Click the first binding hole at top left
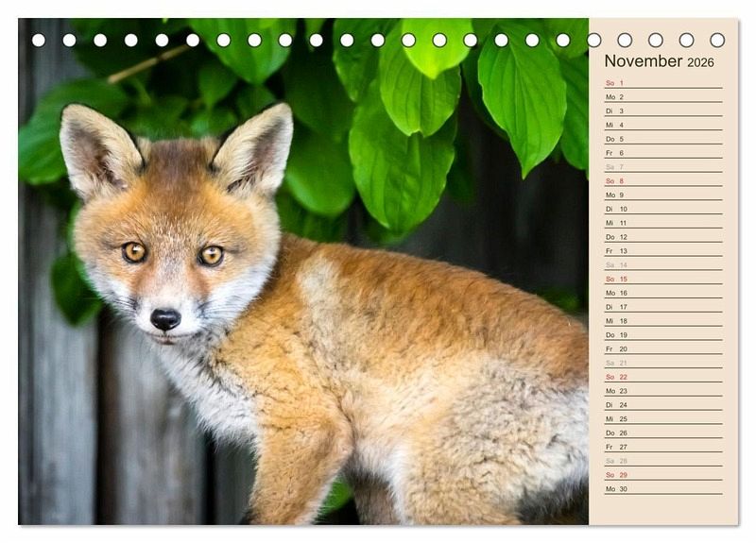The image size is (756, 543). tap(39, 40)
